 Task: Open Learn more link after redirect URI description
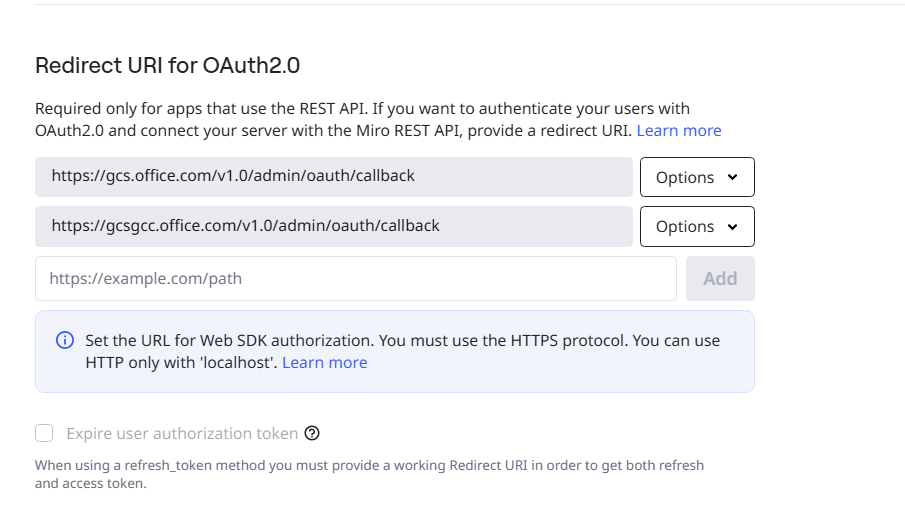point(679,130)
